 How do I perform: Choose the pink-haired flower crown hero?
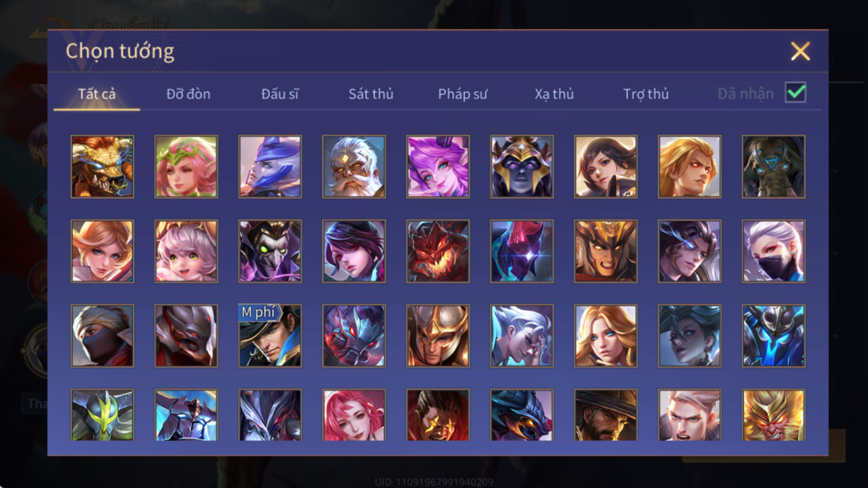pos(186,167)
